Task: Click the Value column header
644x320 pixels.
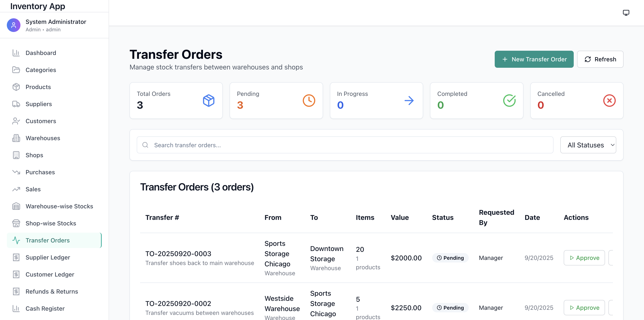Action: [400, 217]
